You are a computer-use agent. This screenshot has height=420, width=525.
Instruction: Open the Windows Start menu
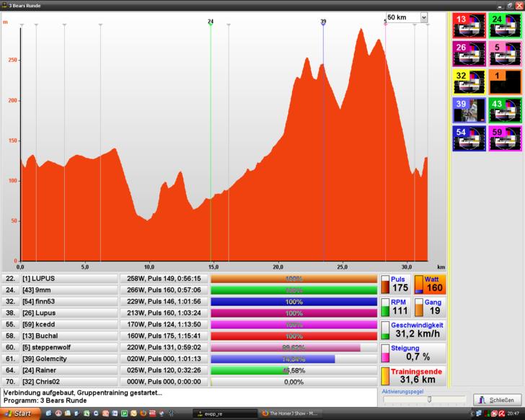click(19, 414)
